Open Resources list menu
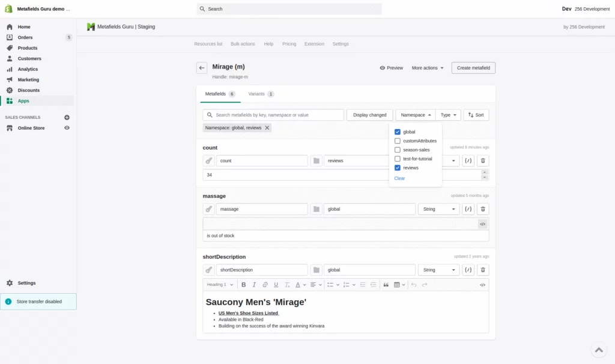Screen dimensions: 615x364 tap(208, 44)
